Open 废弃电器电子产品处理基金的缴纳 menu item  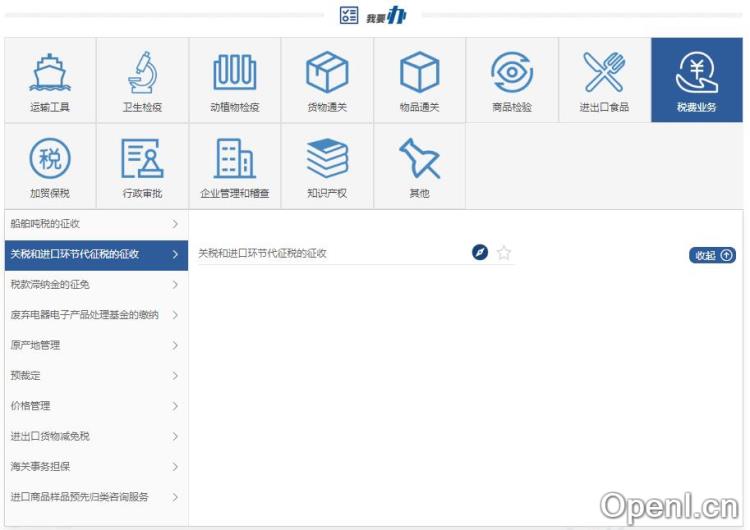[96, 315]
